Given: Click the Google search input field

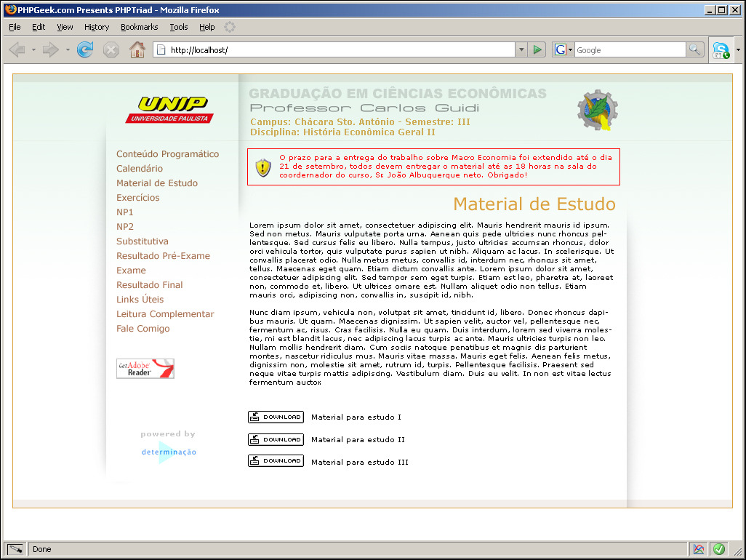Looking at the screenshot, I should point(629,50).
